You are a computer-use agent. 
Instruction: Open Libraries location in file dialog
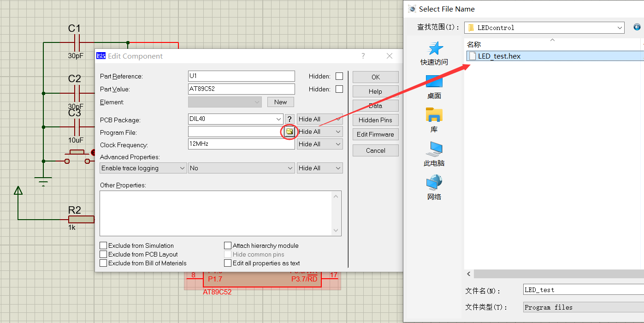pos(434,121)
